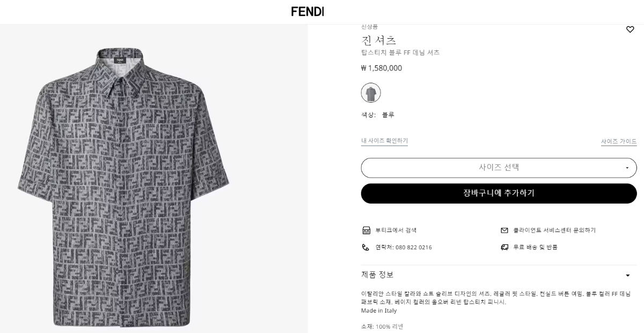Select the blue color swatch

pos(370,92)
